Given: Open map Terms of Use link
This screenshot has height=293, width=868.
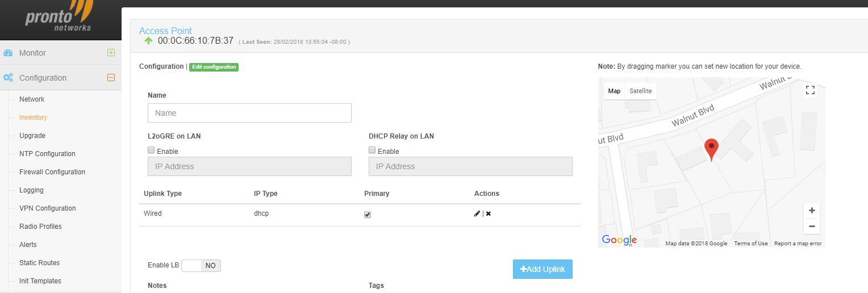Looking at the screenshot, I should [x=751, y=244].
